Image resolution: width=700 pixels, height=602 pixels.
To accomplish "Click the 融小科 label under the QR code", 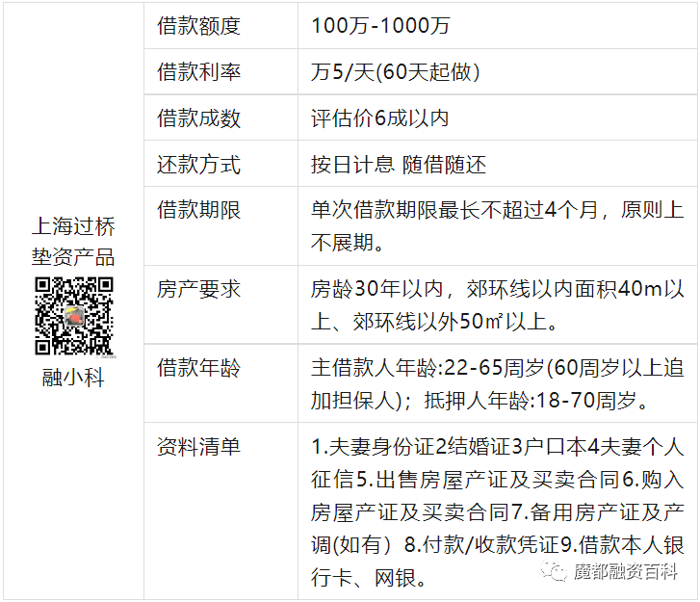I will (x=73, y=378).
